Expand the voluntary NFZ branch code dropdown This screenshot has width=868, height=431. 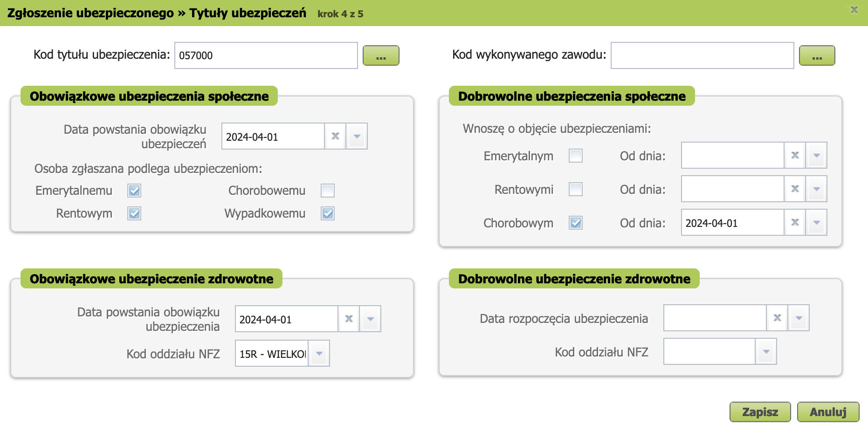pyautogui.click(x=766, y=352)
